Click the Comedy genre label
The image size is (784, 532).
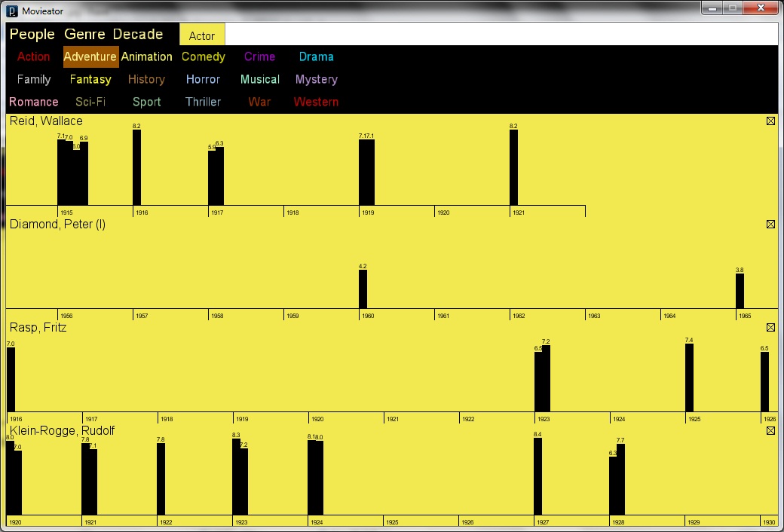click(x=204, y=57)
